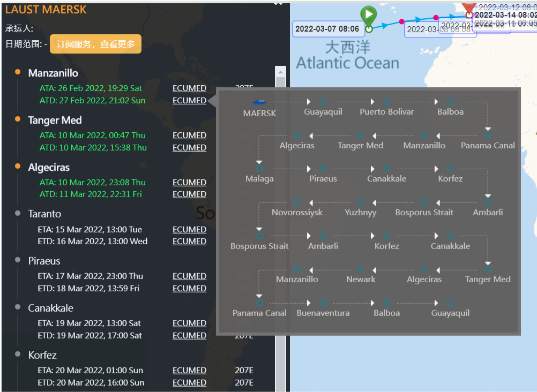Click the Malaga node circle in route popup

tap(259, 169)
